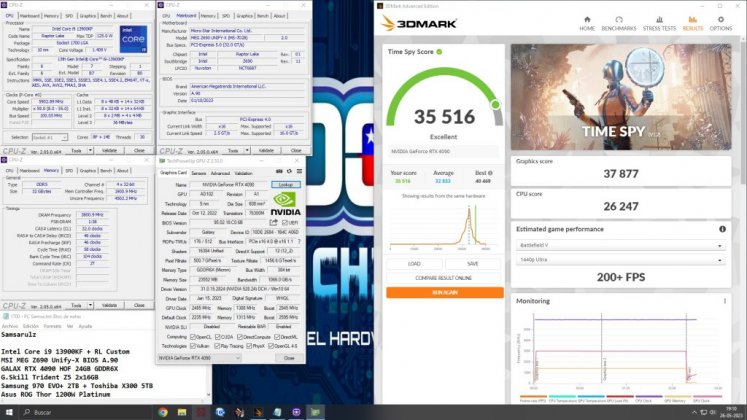Open the Bench tab in the CPU-Z CPU window
The height and width of the screenshot is (420, 747).
click(106, 16)
